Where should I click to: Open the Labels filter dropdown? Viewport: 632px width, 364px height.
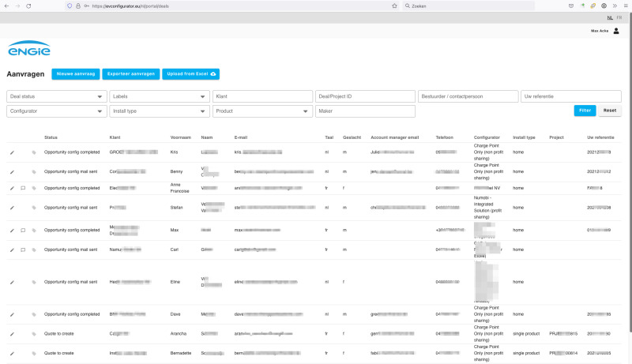click(159, 96)
